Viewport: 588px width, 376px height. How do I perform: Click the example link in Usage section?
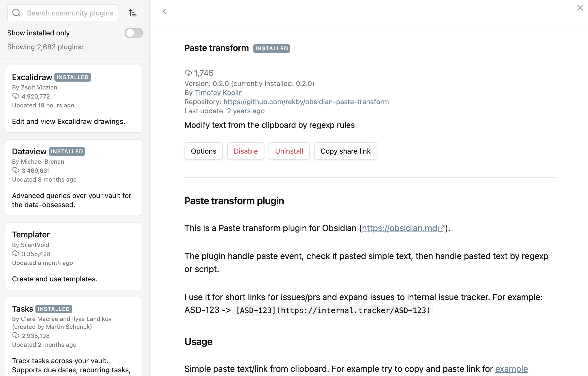(511, 369)
